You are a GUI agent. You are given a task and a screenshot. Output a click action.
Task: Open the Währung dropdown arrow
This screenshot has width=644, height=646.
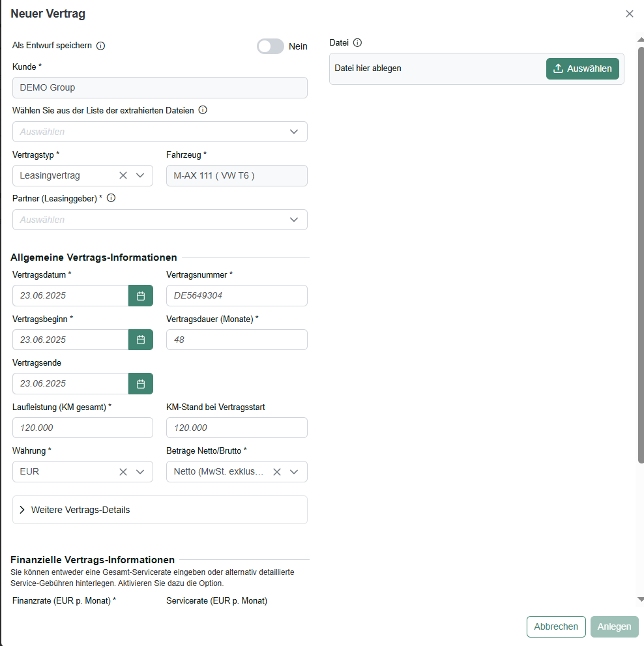click(140, 472)
